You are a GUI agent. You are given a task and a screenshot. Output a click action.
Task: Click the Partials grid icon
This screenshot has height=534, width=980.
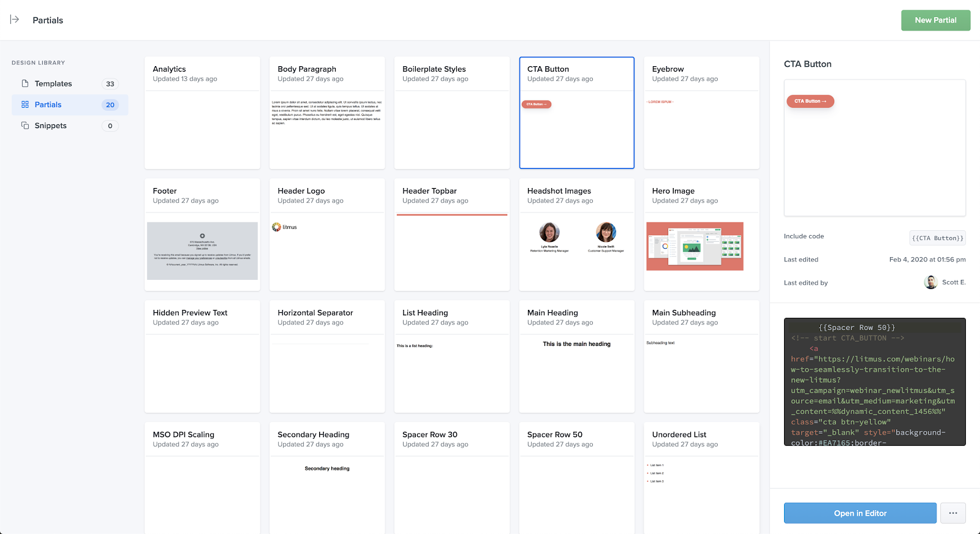pyautogui.click(x=25, y=105)
